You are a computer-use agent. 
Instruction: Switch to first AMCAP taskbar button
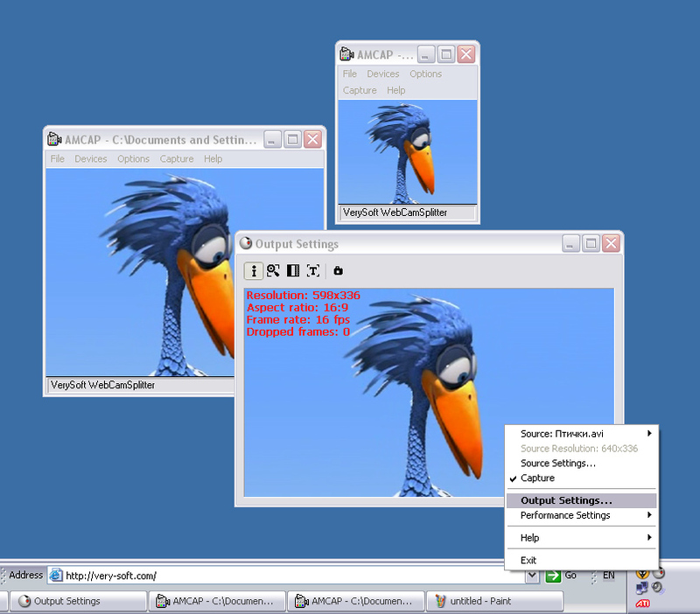click(217, 601)
